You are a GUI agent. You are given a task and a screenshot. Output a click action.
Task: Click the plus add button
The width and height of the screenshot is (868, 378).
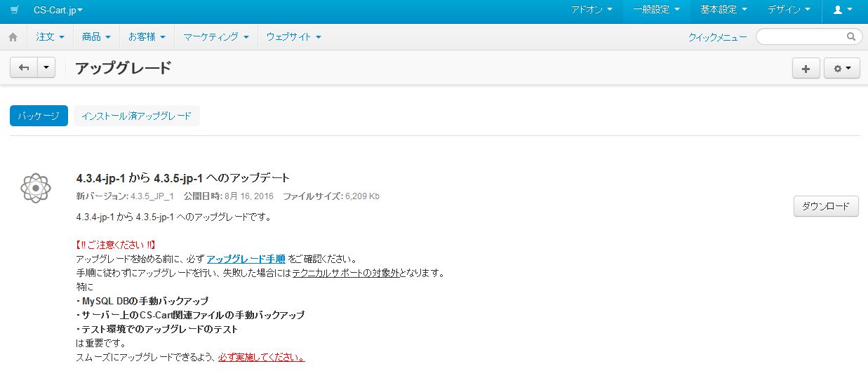(806, 68)
